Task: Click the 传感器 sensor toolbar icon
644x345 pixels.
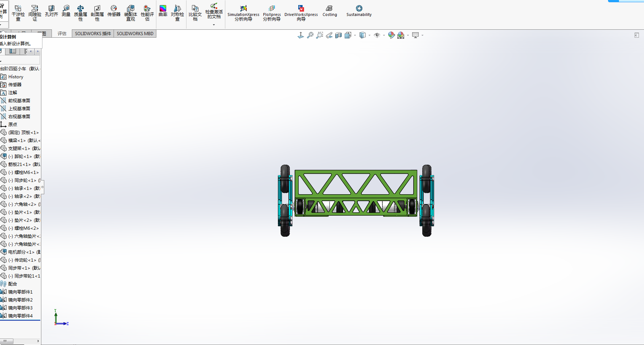Action: [x=114, y=11]
